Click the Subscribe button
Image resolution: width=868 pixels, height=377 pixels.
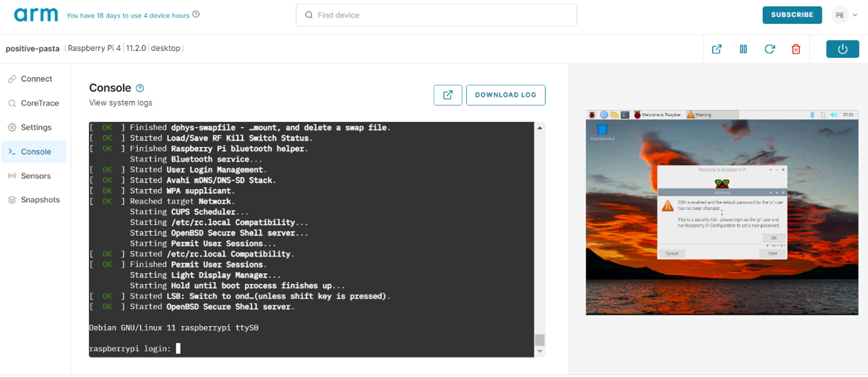pos(792,15)
